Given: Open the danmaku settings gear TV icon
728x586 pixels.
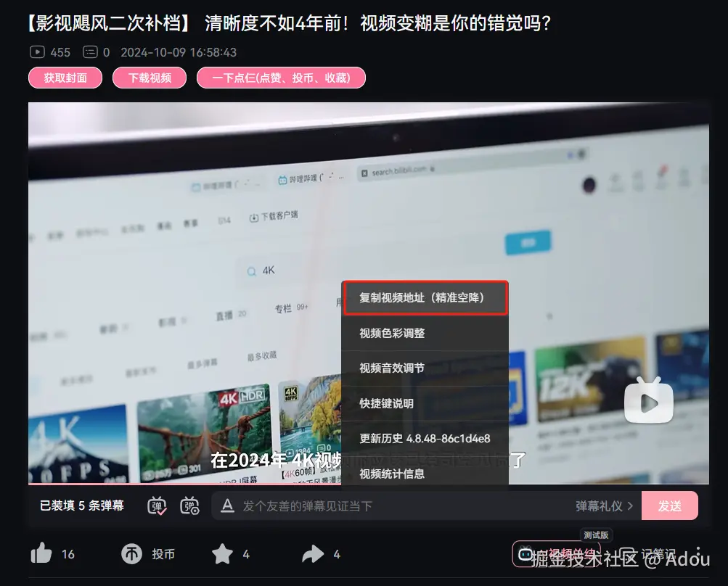Looking at the screenshot, I should point(189,505).
